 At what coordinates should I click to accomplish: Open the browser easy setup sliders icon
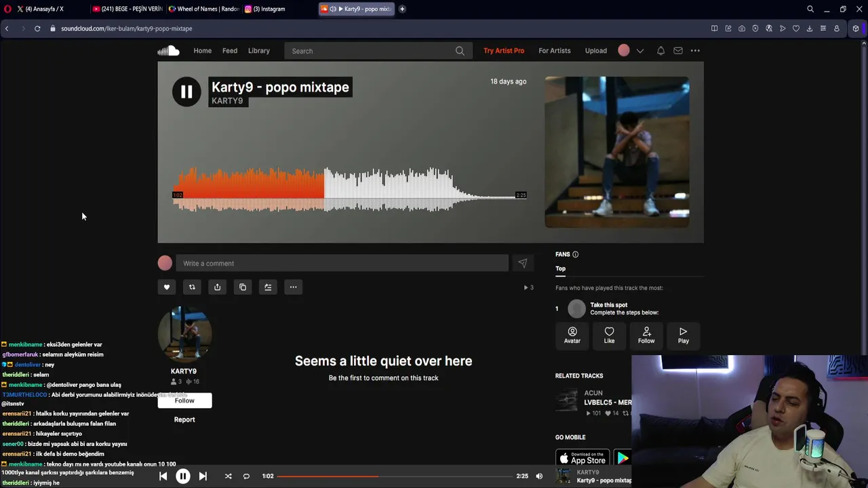tap(823, 28)
